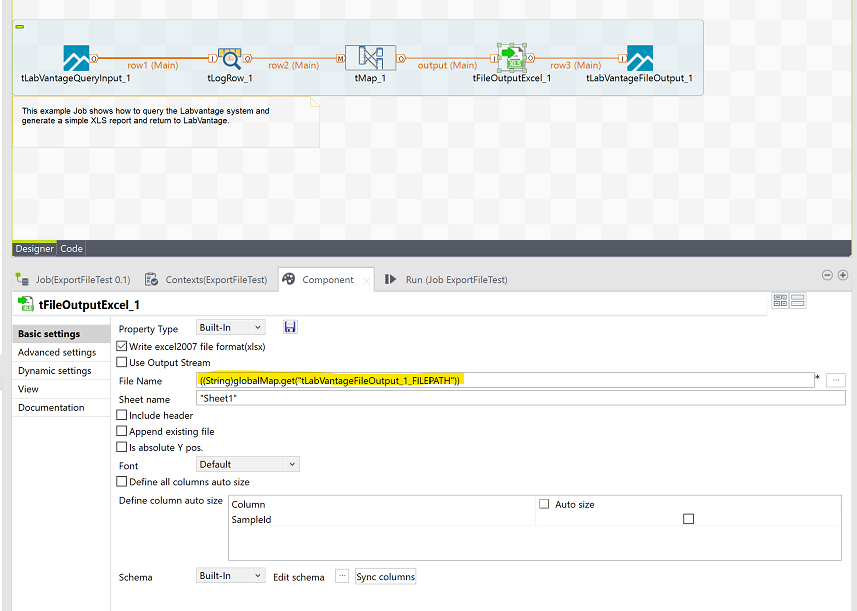
Task: Open the Font dropdown
Action: pyautogui.click(x=248, y=464)
